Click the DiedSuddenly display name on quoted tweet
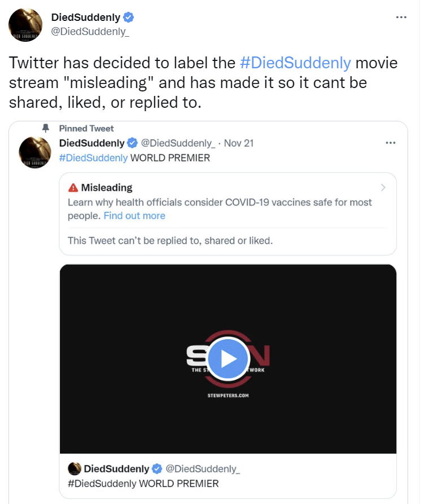Viewport: 429px width, 504px height. click(x=91, y=143)
